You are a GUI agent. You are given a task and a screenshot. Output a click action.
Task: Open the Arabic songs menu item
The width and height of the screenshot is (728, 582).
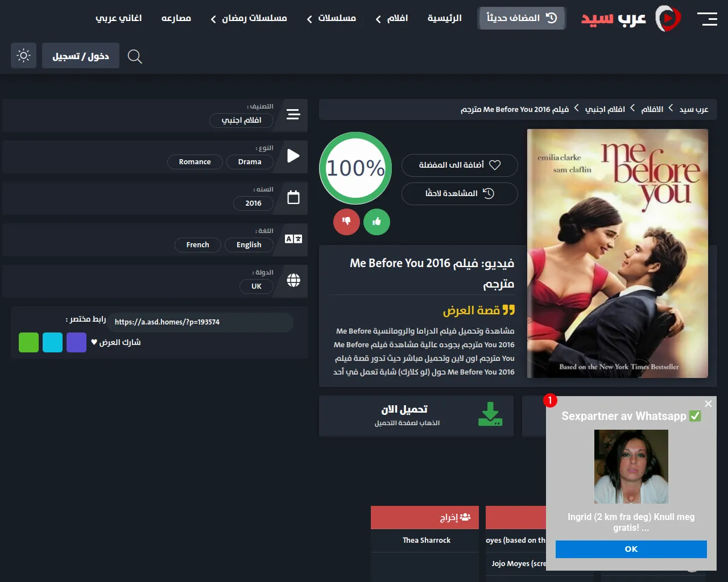click(118, 18)
